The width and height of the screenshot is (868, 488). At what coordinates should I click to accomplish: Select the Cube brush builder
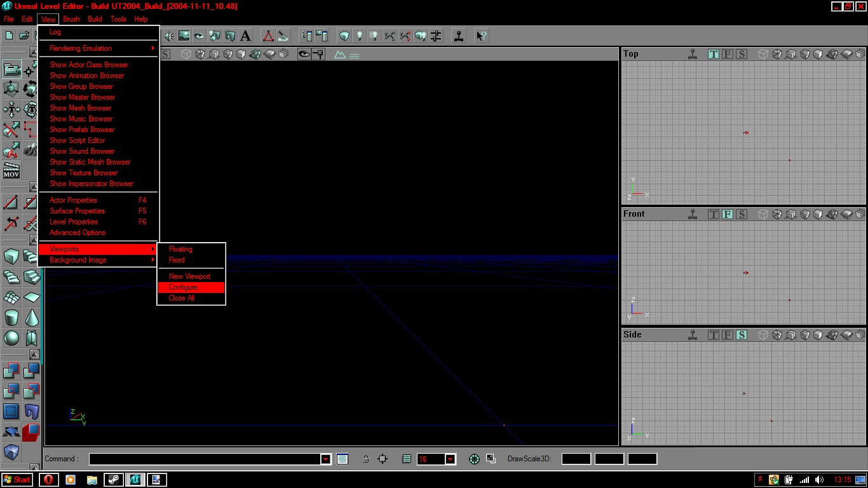[x=11, y=256]
